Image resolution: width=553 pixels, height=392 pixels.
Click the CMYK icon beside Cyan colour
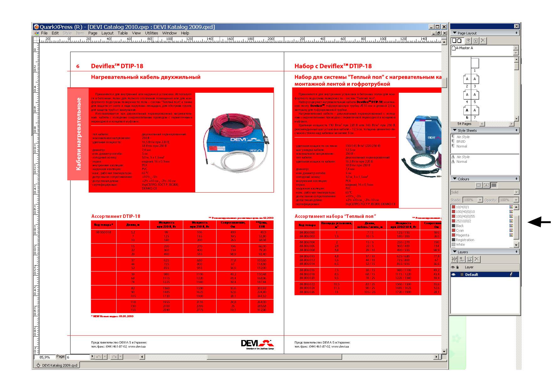point(511,230)
